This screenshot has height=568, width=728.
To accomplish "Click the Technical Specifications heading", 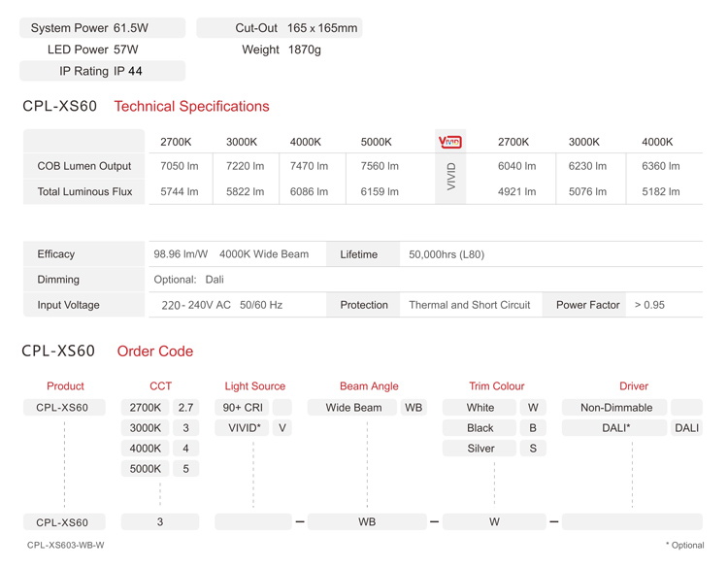I will (x=192, y=107).
